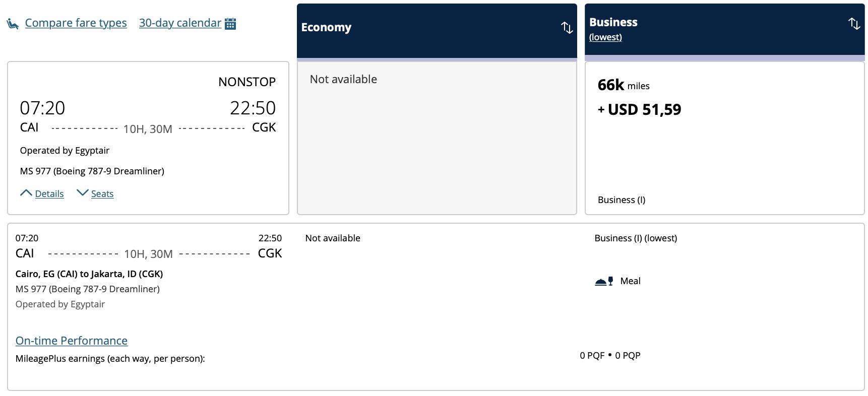Click the Details link
Screen dimensions: 868x396
[49, 194]
